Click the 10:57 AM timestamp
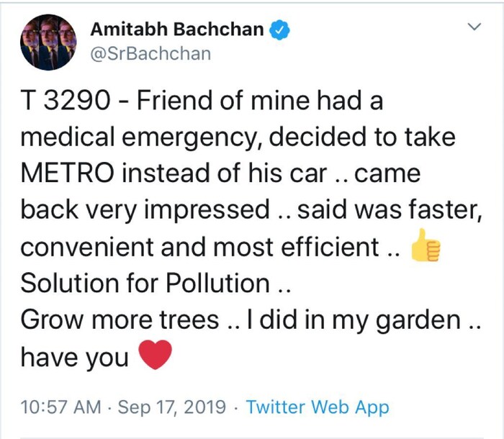The image size is (504, 439). (x=60, y=407)
